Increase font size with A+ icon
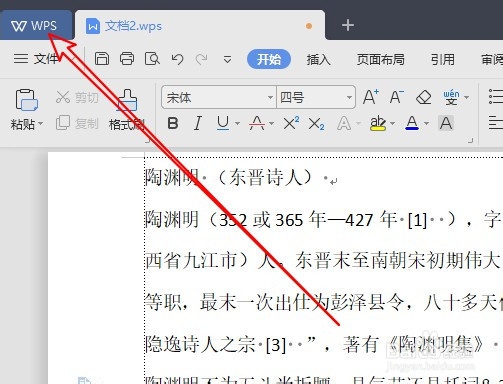Screen dimensions: 503x384 point(370,97)
